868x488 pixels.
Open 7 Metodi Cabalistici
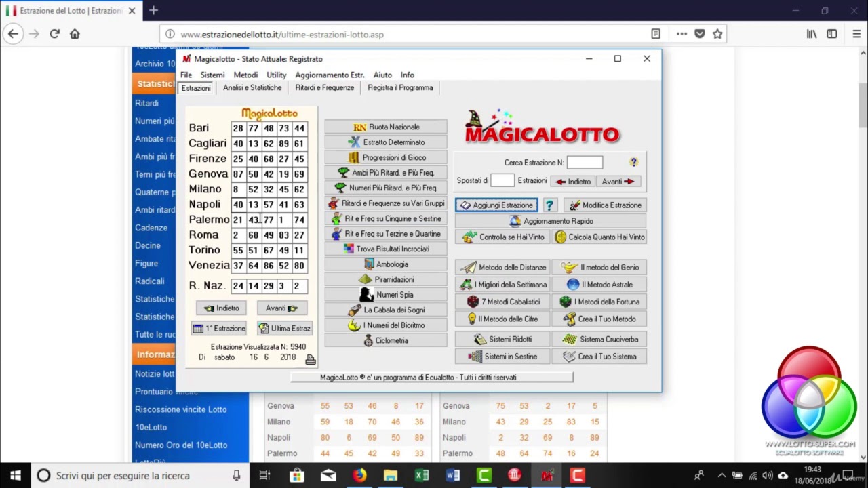tap(502, 302)
